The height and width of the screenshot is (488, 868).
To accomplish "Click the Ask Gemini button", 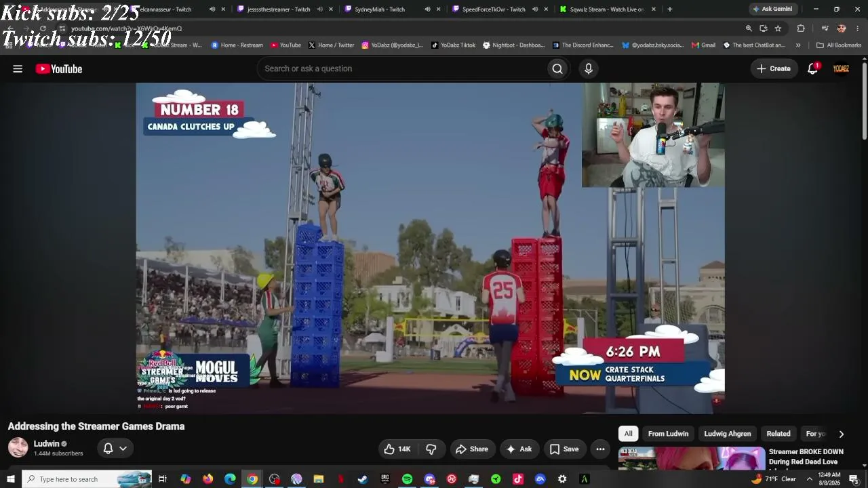I will pyautogui.click(x=772, y=9).
